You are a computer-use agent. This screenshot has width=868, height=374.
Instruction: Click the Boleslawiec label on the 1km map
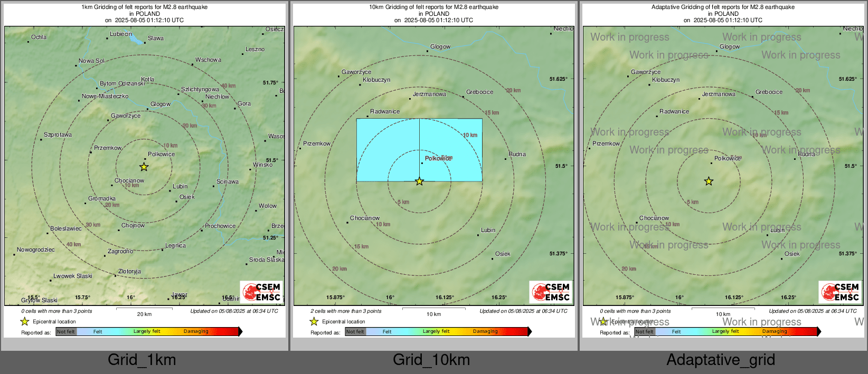click(x=66, y=228)
